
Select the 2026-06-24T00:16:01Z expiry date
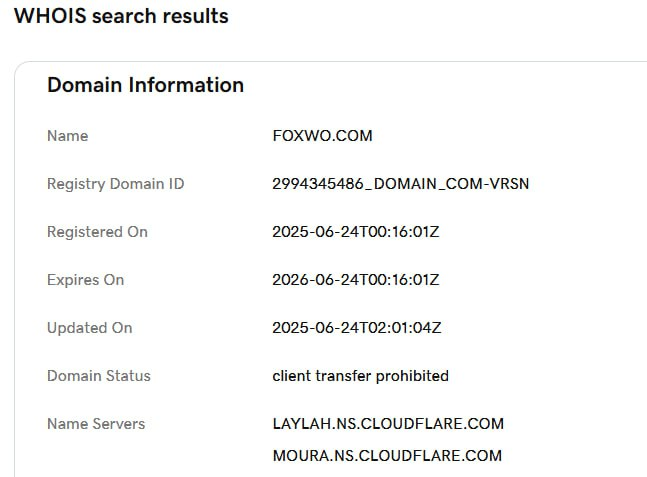pyautogui.click(x=356, y=280)
